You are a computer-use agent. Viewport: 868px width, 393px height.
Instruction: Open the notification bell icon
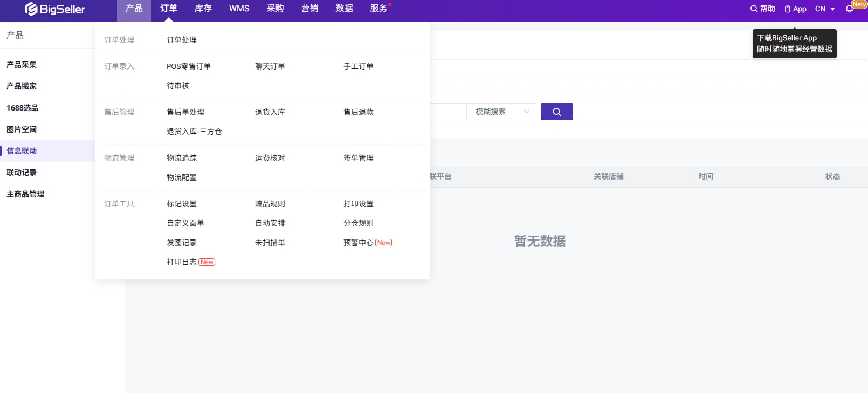pyautogui.click(x=850, y=9)
